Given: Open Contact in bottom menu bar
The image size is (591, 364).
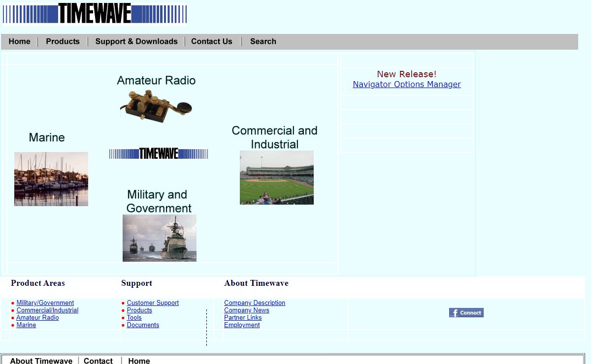Looking at the screenshot, I should [98, 361].
